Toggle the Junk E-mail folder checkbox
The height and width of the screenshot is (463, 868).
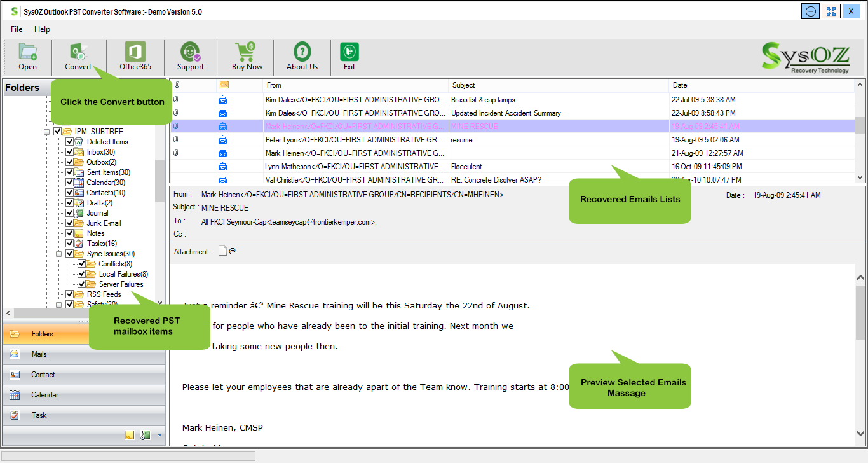pyautogui.click(x=70, y=223)
